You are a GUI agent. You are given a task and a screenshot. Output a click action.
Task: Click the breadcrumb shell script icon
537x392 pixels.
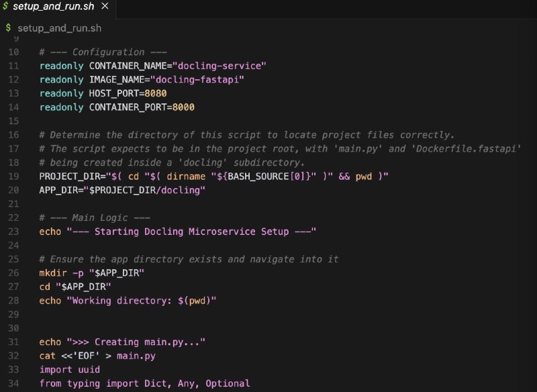click(9, 28)
